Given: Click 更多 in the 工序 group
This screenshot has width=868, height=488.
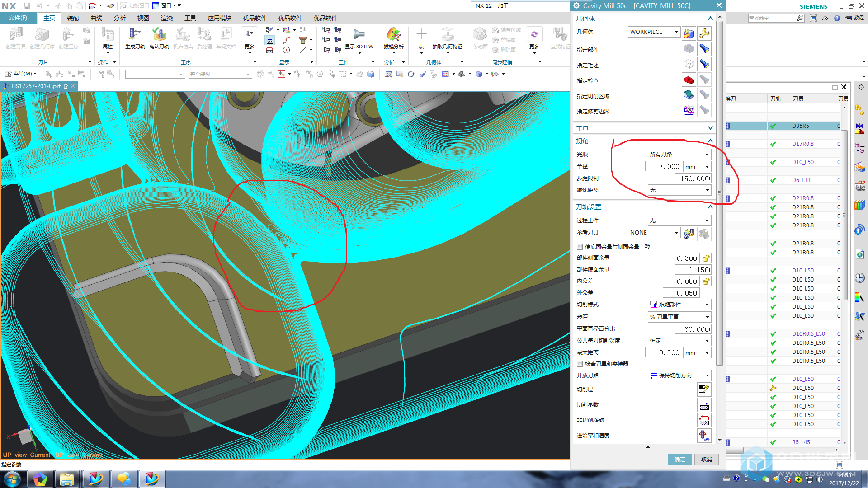Looking at the screenshot, I should coord(250,40).
